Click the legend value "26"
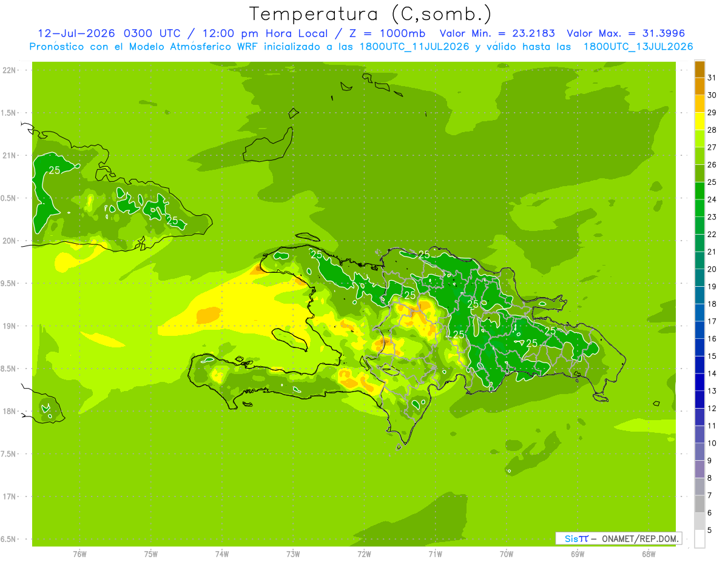The image size is (728, 562). pos(712,165)
